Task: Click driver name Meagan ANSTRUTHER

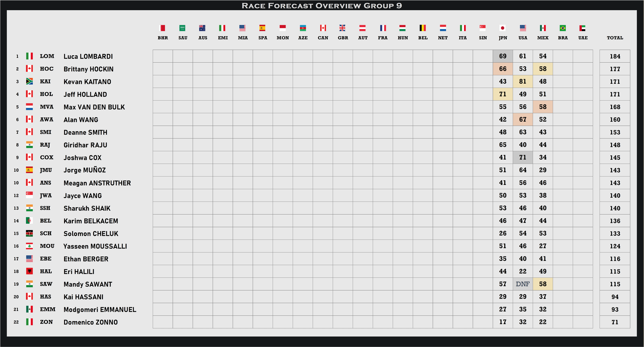Action: coord(97,183)
